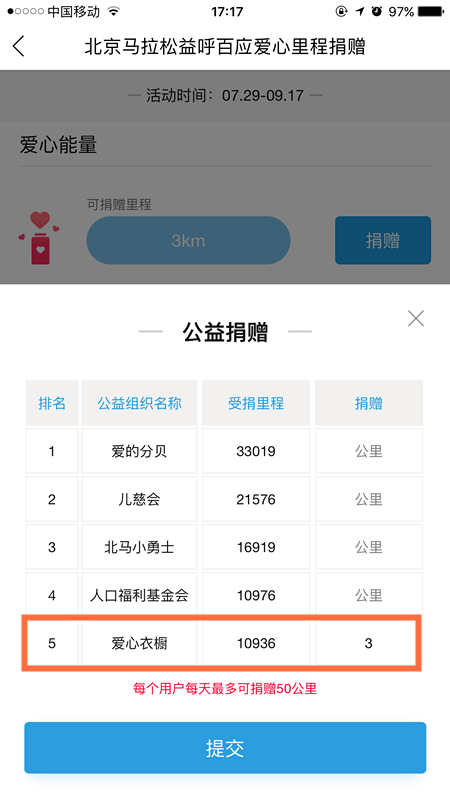
Task: Click donation field for 儿慈会
Action: click(x=369, y=499)
